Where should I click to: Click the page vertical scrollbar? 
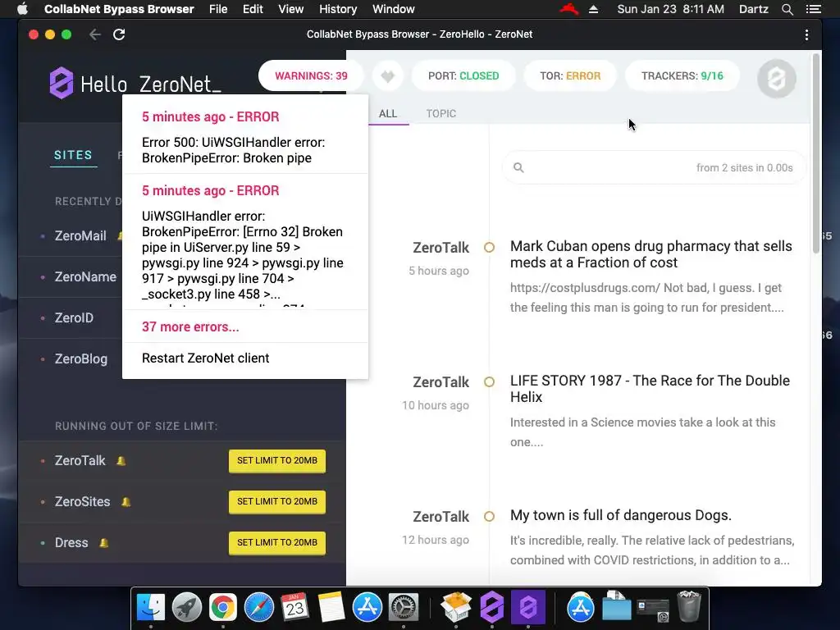816,153
